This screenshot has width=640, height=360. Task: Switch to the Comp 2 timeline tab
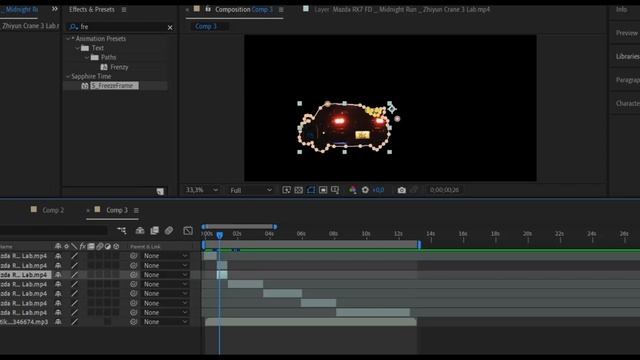pyautogui.click(x=53, y=210)
